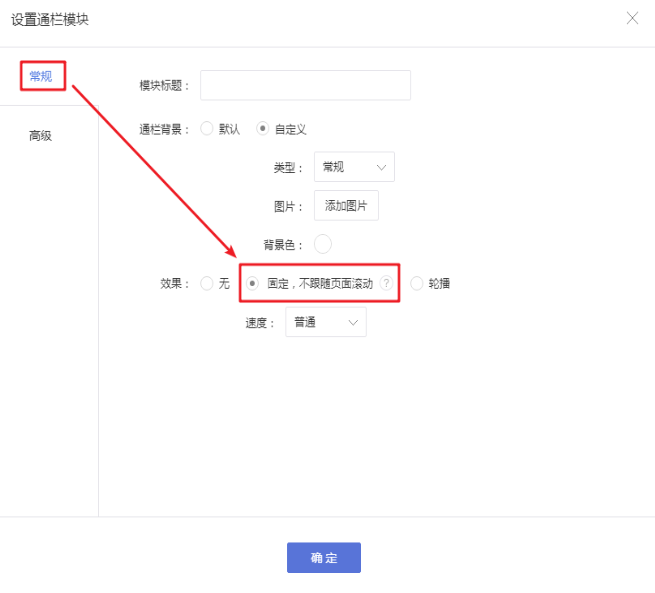The image size is (655, 593).
Task: Click the 类型 dropdown chevron arrow
Action: (x=381, y=167)
